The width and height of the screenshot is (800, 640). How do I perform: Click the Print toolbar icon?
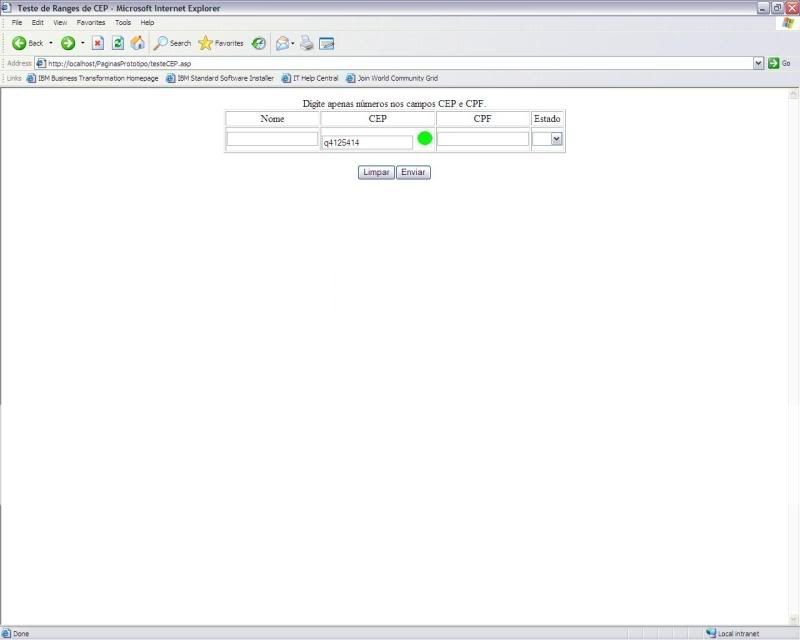click(x=307, y=43)
